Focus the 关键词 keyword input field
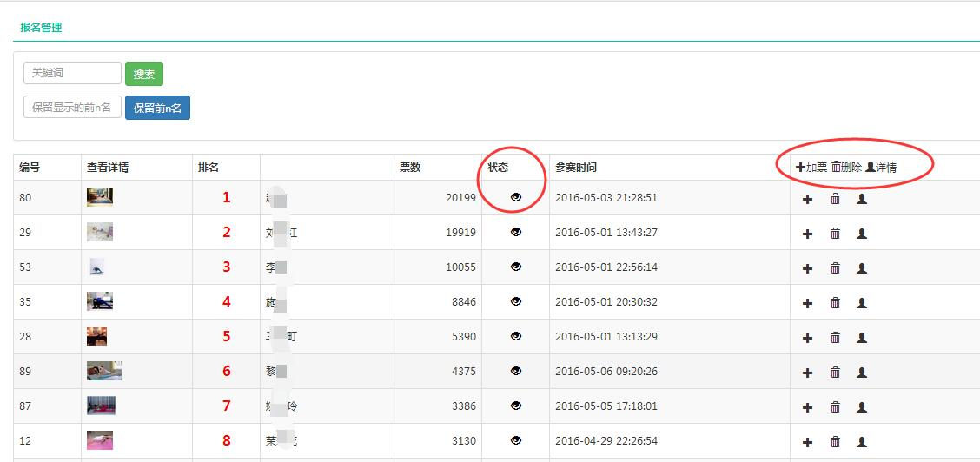 click(72, 73)
